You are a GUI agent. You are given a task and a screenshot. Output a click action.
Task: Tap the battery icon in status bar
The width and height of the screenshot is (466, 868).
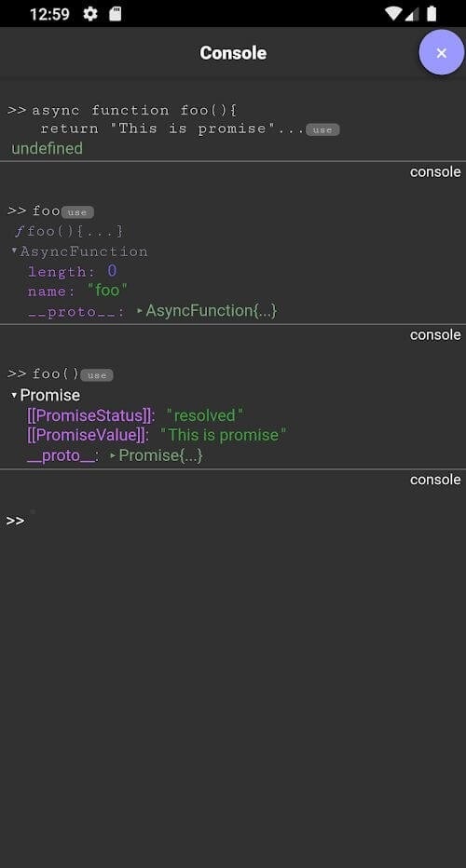click(x=432, y=14)
